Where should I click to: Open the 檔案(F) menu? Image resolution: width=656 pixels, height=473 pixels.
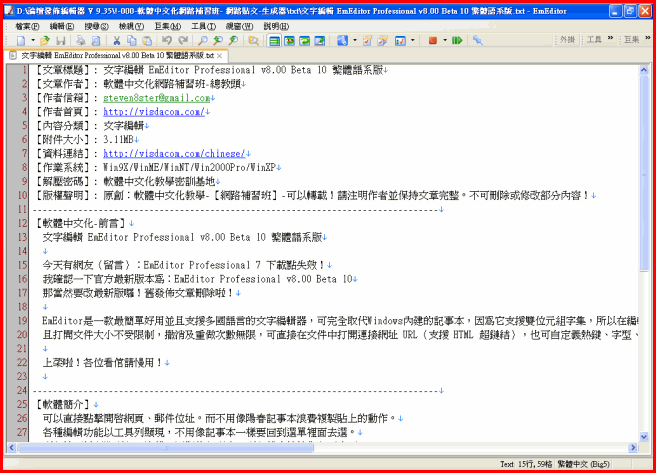28,26
